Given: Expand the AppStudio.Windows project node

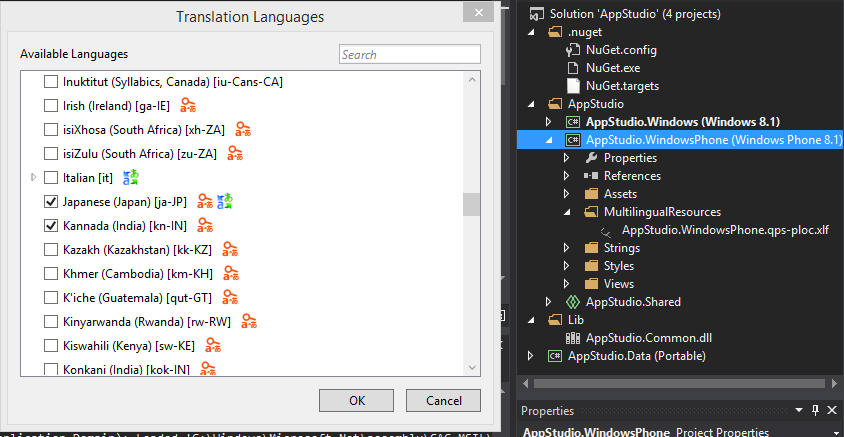Looking at the screenshot, I should click(548, 122).
